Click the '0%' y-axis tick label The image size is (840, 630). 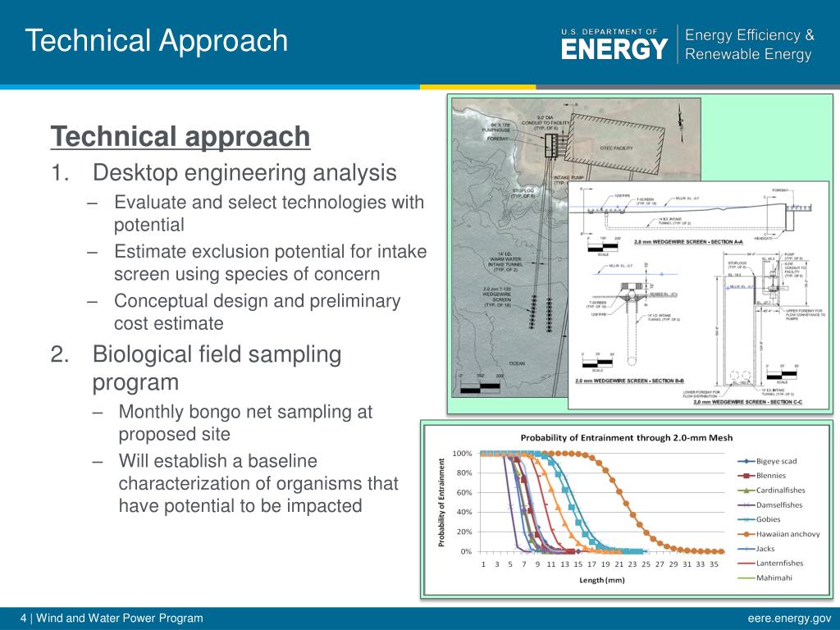point(466,551)
